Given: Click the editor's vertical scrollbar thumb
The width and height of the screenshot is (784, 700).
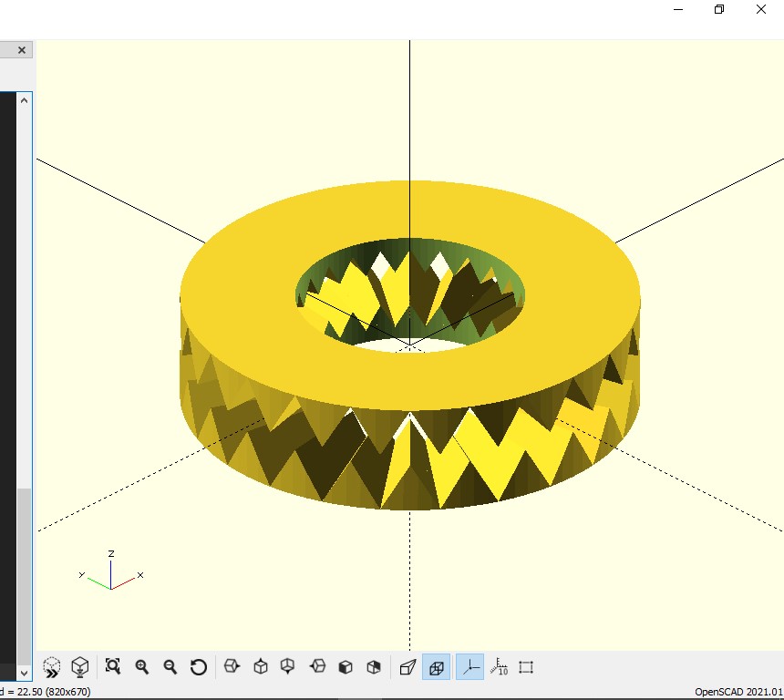Looking at the screenshot, I should point(25,574).
